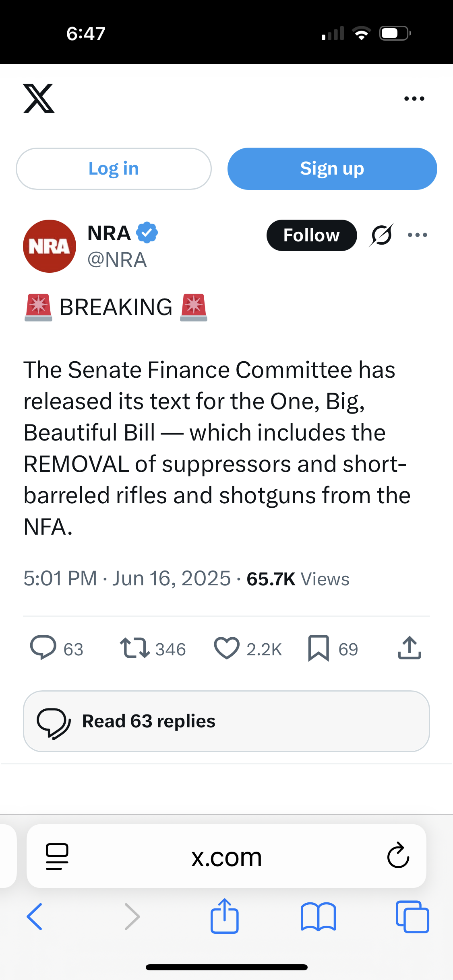Image resolution: width=453 pixels, height=980 pixels.
Task: Tap the Grok slash icon on post
Action: pos(381,235)
